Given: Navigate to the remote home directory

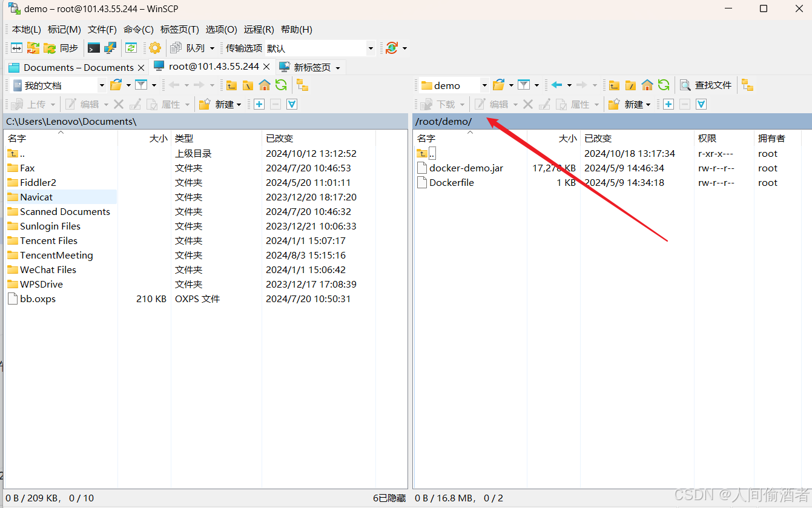Looking at the screenshot, I should 647,85.
